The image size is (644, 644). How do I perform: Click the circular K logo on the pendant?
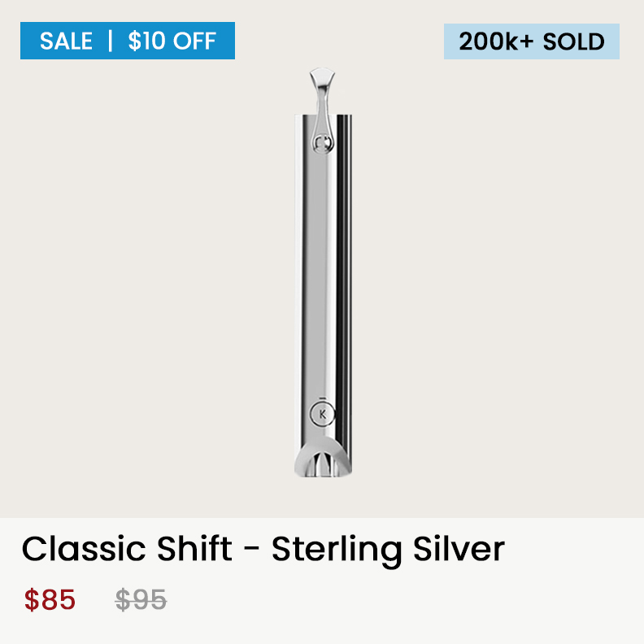(323, 414)
